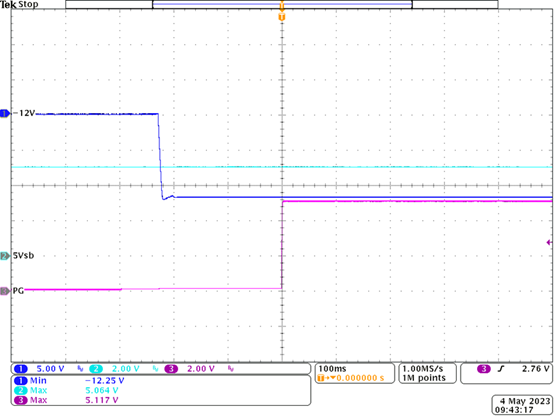This screenshot has height=416, width=554.
Task: Click the orange trigger delay 0.000000 s value
Action: click(360, 378)
